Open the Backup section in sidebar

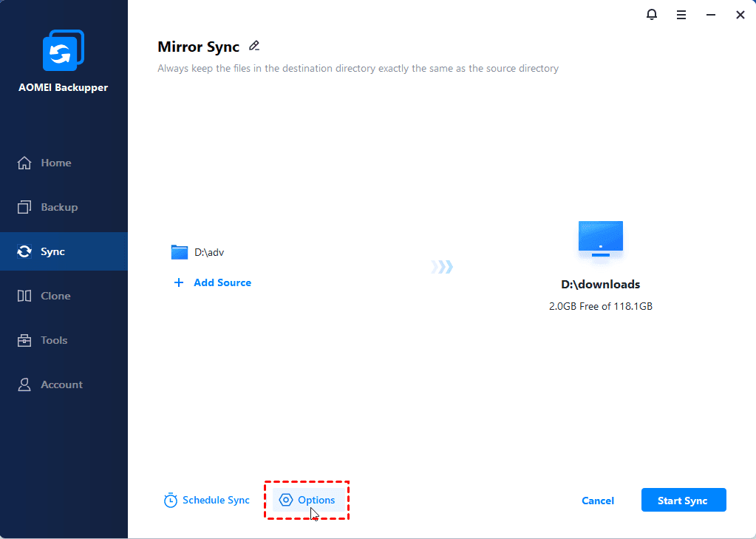click(59, 207)
